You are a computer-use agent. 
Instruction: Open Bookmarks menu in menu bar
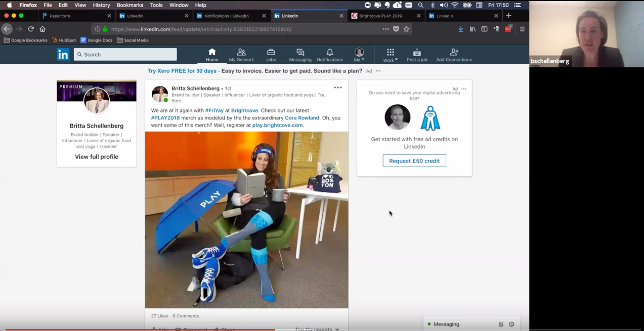(x=130, y=5)
